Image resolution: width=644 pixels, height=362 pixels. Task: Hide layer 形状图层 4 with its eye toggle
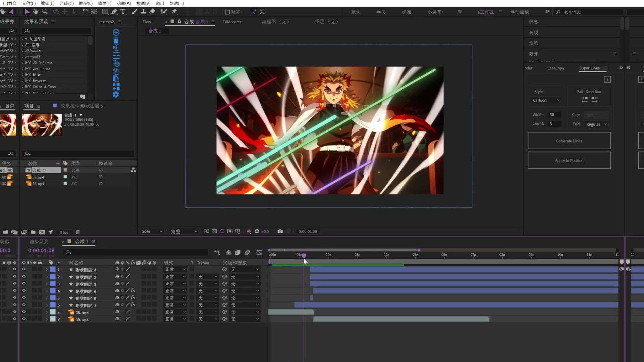[24, 269]
